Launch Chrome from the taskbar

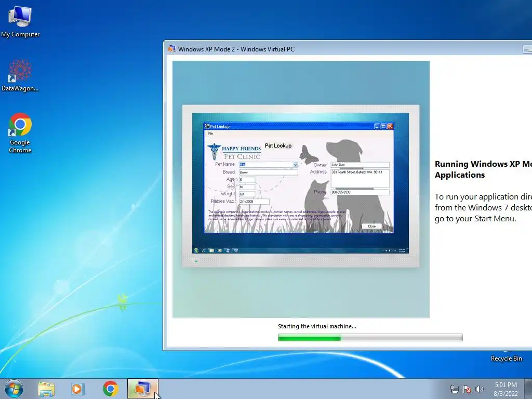(111, 389)
